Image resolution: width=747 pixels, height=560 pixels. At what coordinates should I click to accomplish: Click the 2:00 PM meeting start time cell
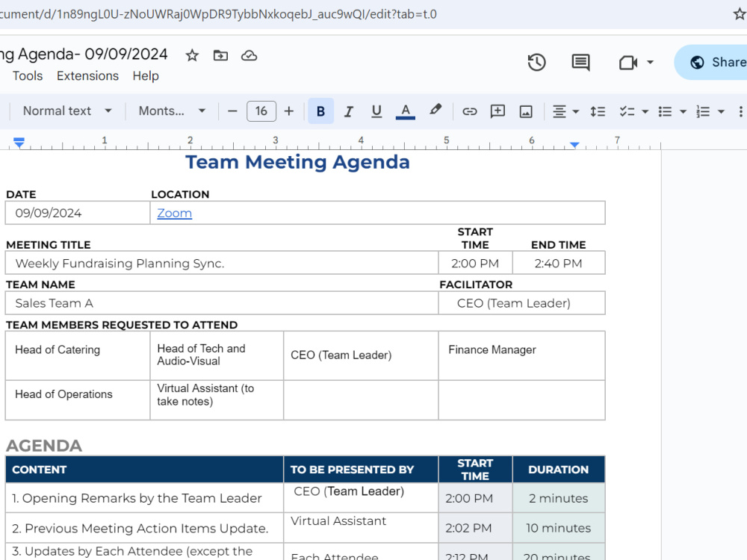[x=475, y=264]
